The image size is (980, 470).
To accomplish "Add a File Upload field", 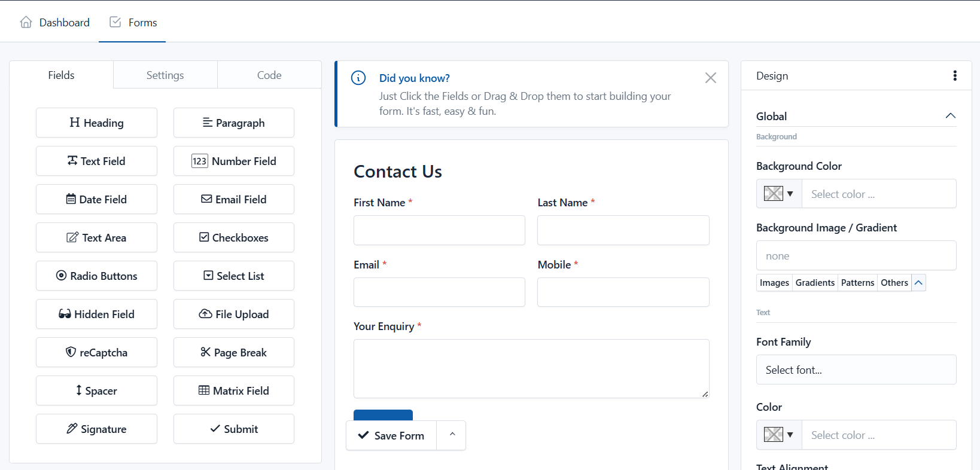I will coord(234,314).
